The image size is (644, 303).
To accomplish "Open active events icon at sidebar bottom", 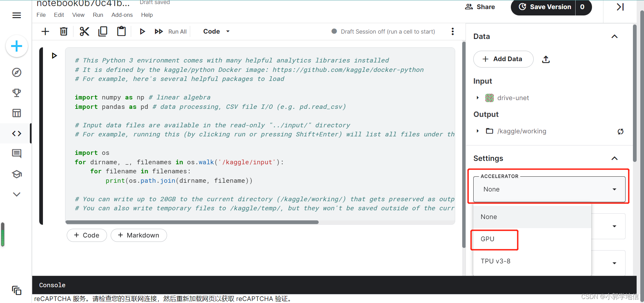I will (x=16, y=290).
